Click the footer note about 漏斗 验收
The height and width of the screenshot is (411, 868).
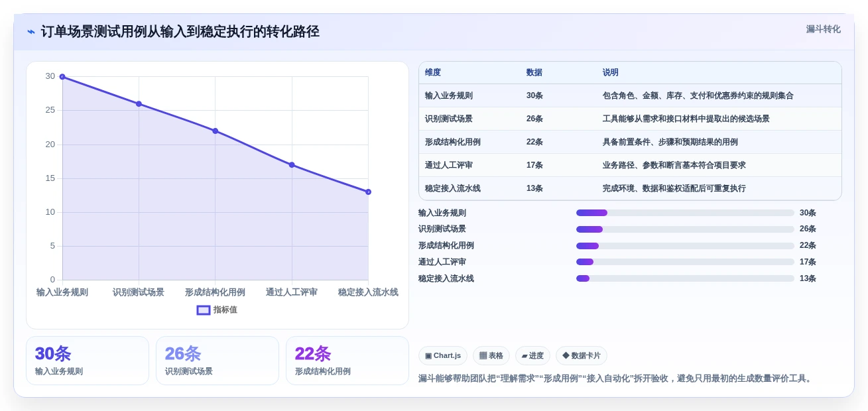[x=616, y=379]
